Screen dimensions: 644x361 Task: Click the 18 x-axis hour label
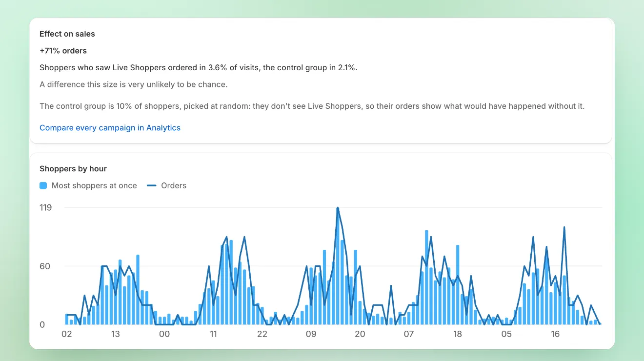coord(457,334)
